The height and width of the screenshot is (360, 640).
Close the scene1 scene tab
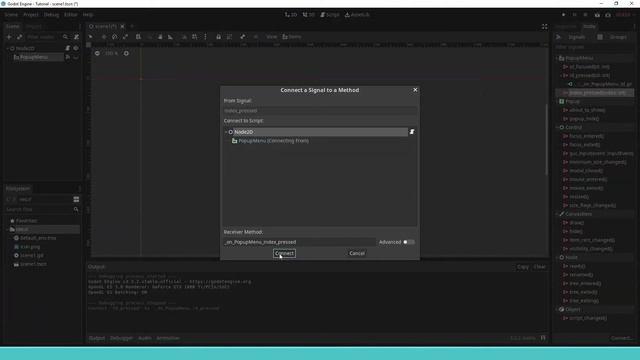pos(122,26)
